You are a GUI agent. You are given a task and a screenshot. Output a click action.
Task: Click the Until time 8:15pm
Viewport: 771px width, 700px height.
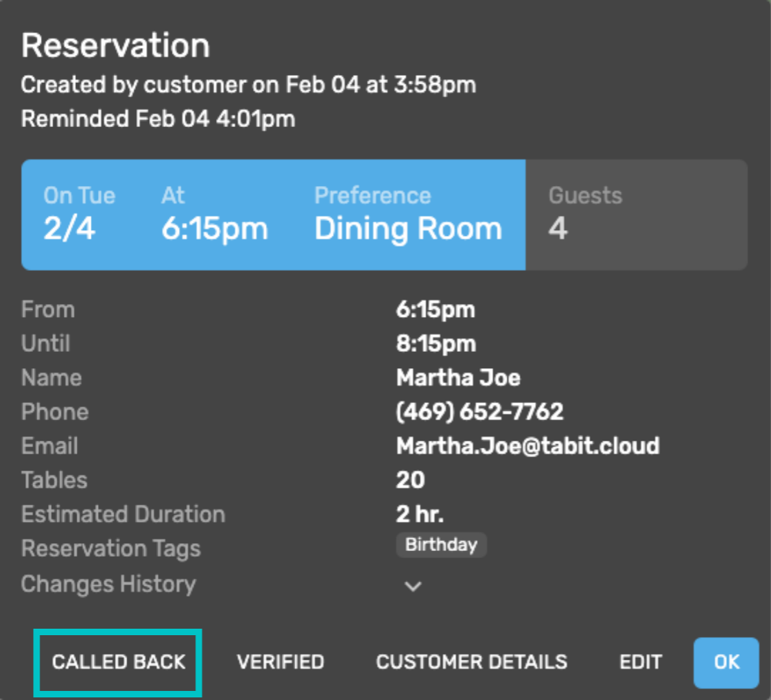click(436, 344)
